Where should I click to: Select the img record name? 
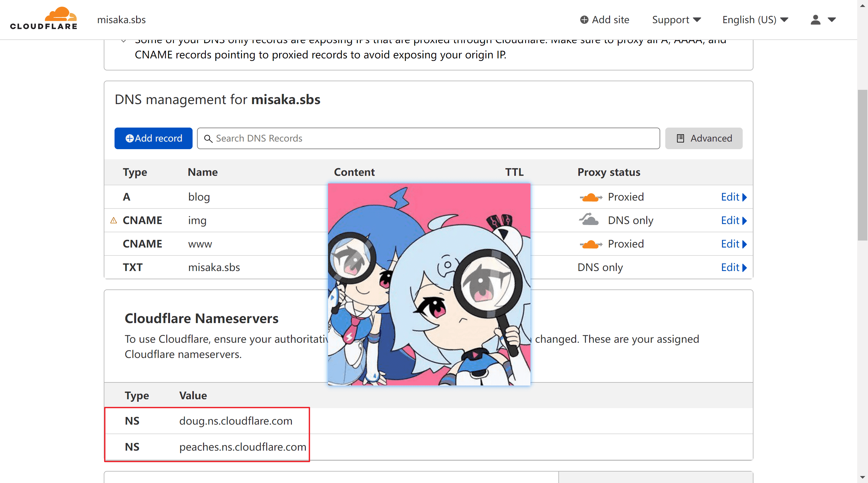(197, 221)
